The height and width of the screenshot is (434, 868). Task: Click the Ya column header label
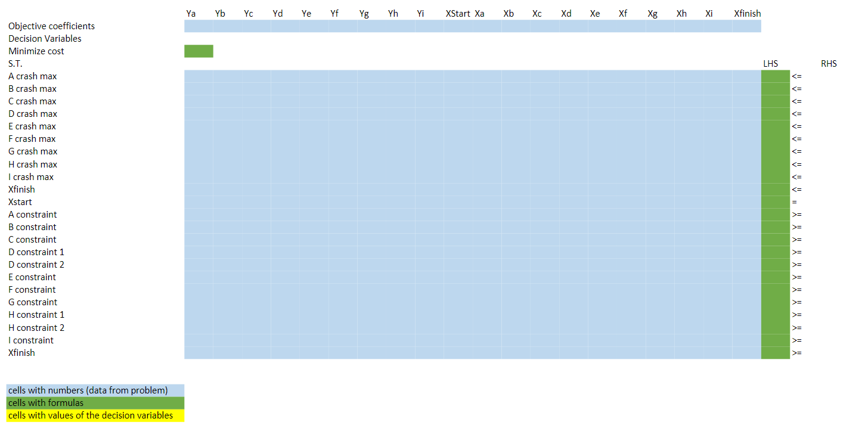click(191, 13)
